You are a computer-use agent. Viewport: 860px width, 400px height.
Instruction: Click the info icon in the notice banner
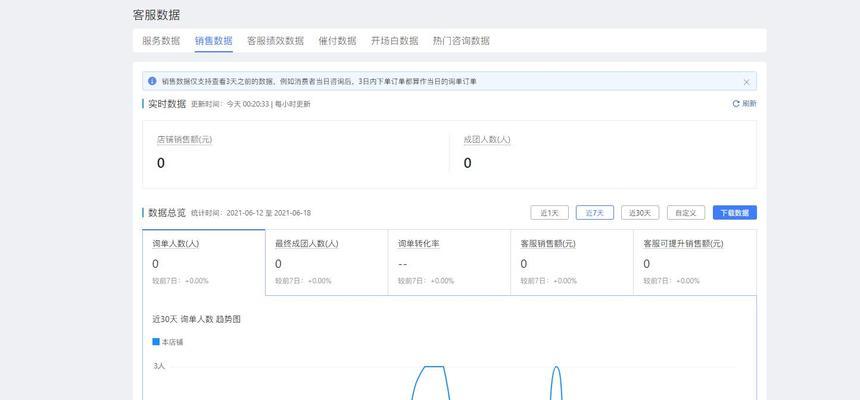coord(152,81)
